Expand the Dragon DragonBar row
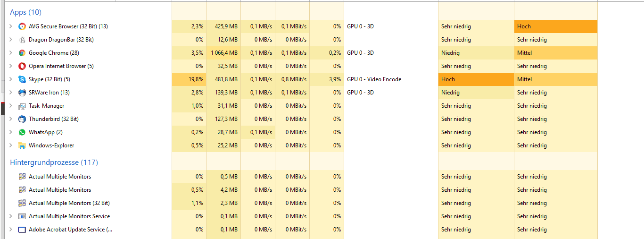644x239 pixels. point(11,40)
